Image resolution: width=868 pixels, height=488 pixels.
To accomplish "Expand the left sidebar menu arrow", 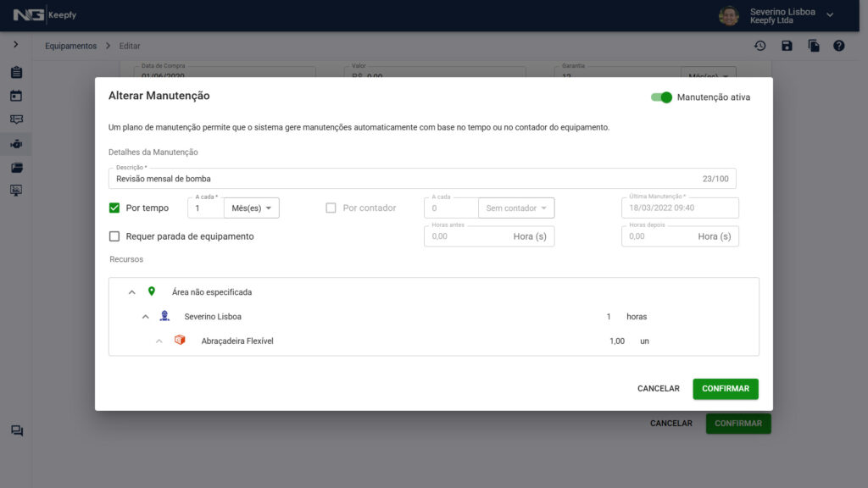I will pyautogui.click(x=15, y=44).
